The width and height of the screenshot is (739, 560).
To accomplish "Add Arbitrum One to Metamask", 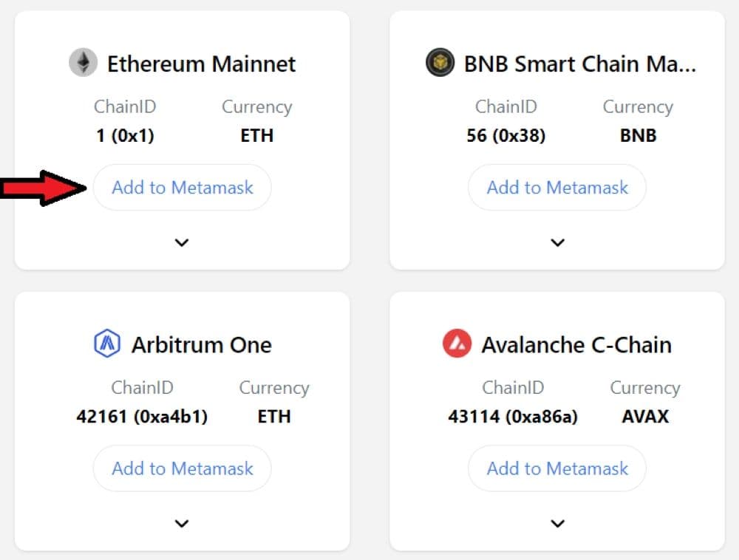I will (182, 468).
